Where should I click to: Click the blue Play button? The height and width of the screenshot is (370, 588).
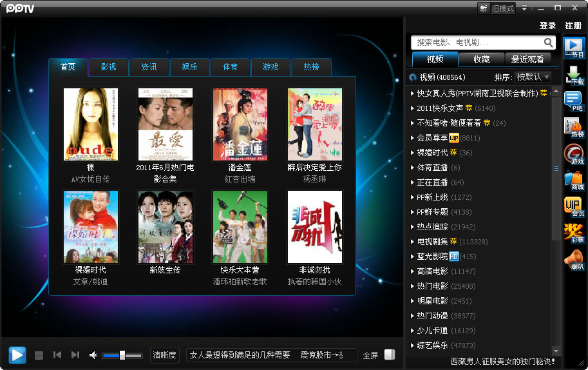[x=17, y=355]
